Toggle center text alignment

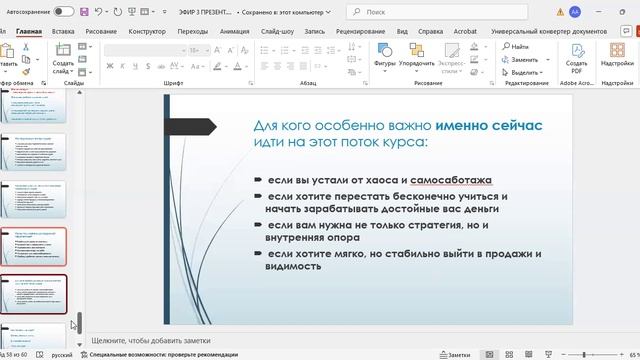(x=278, y=66)
